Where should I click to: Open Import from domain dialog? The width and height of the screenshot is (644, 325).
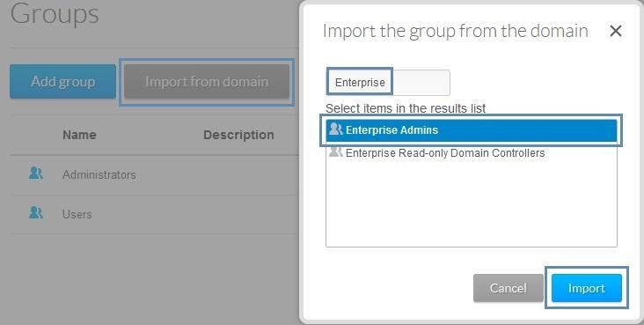[207, 81]
